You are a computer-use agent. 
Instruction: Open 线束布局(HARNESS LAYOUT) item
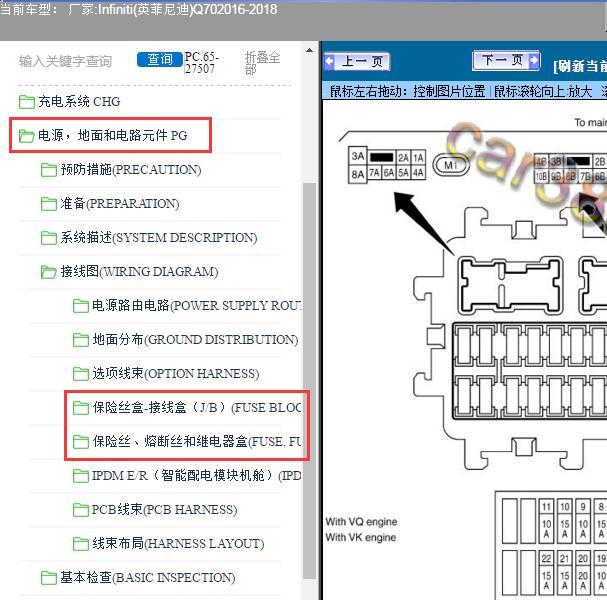(178, 543)
